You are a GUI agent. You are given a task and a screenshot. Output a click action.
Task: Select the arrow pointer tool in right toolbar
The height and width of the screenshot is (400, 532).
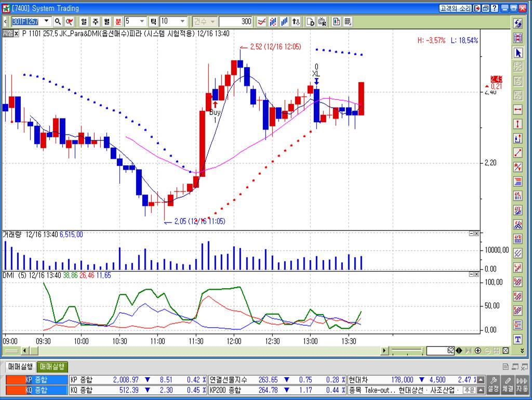pos(517,53)
